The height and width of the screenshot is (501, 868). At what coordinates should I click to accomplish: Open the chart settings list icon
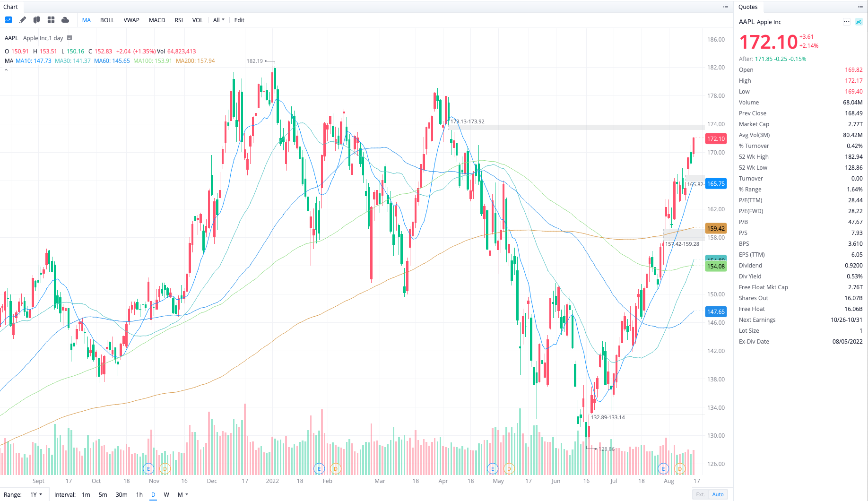click(x=726, y=7)
